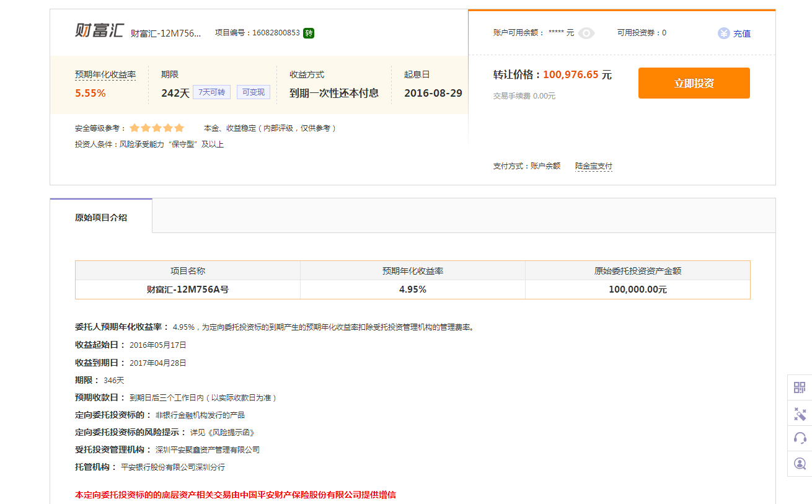Click the user search icon in the side toolbar
The height and width of the screenshot is (504, 812).
tap(800, 463)
